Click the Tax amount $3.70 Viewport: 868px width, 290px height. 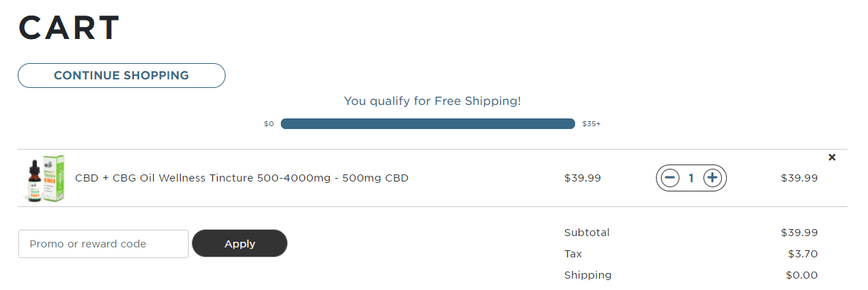pos(803,254)
